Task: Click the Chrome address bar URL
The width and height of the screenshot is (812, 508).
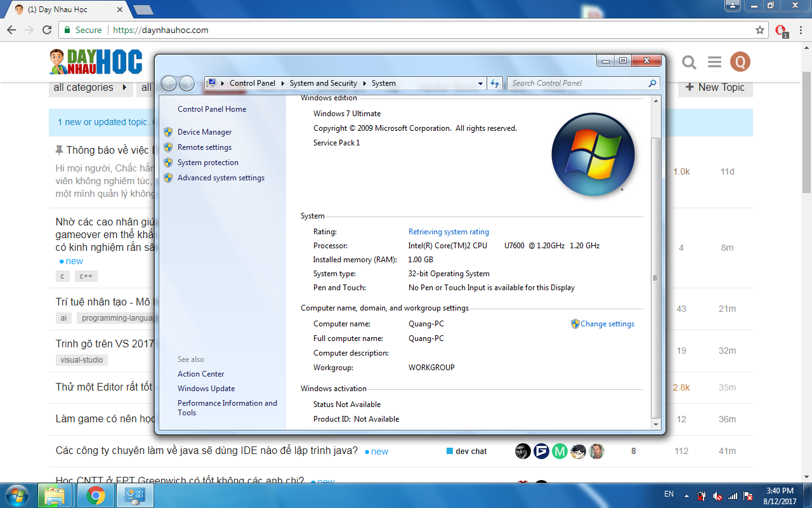Action: click(160, 30)
